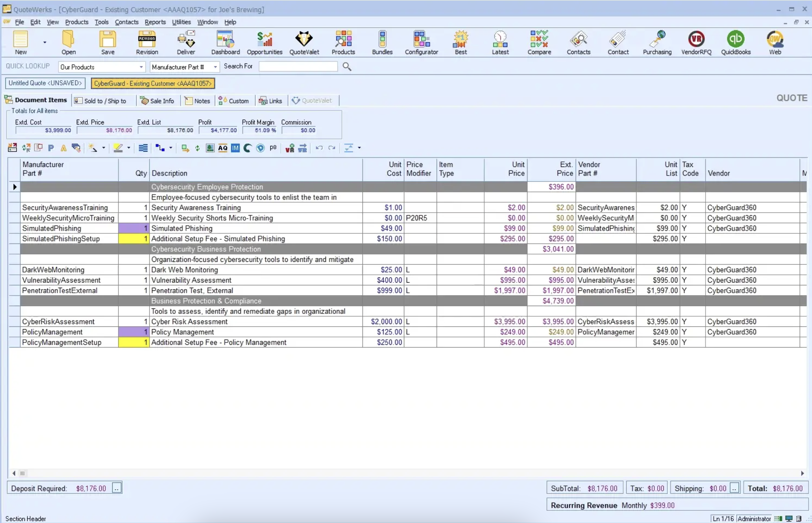Open Bundles
This screenshot has width=812, height=523.
click(382, 43)
